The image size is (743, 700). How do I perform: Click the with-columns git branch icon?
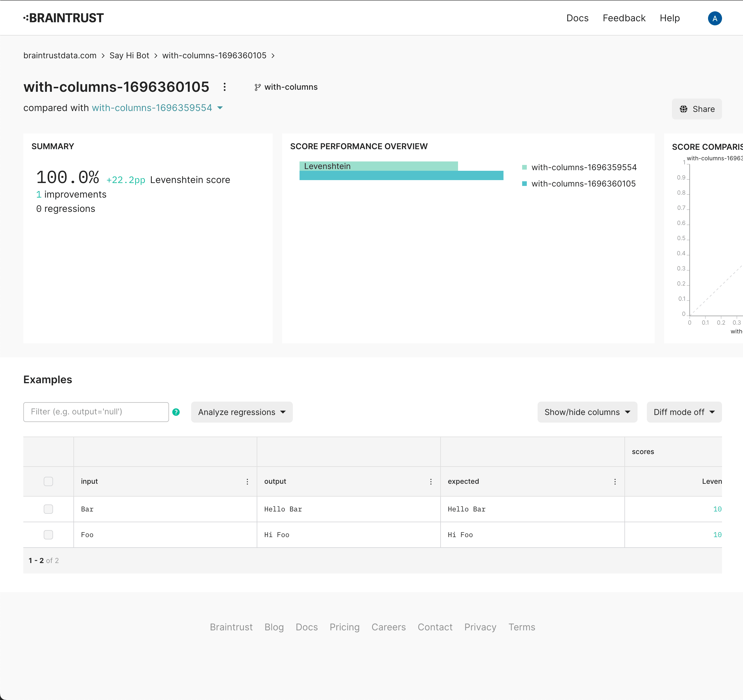257,87
